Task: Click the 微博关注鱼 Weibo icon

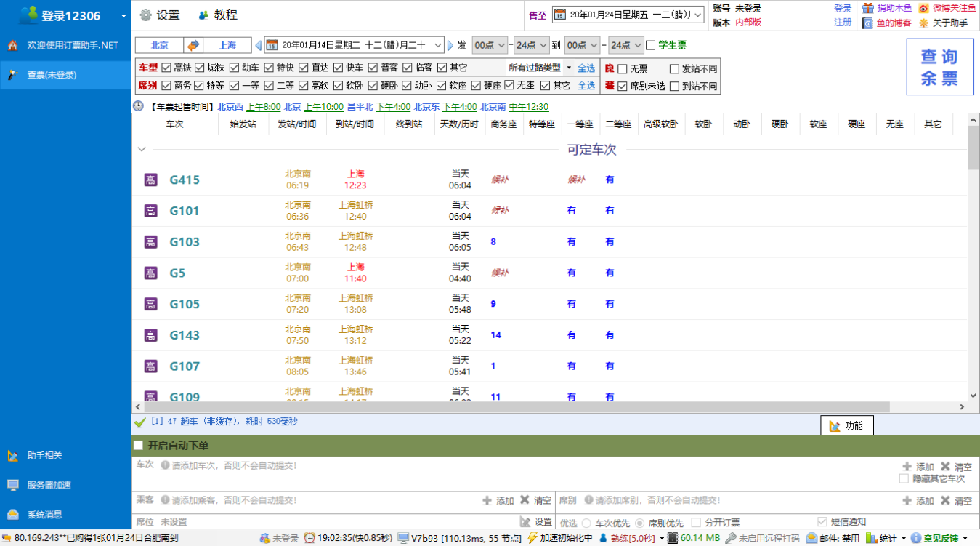Action: tap(923, 8)
